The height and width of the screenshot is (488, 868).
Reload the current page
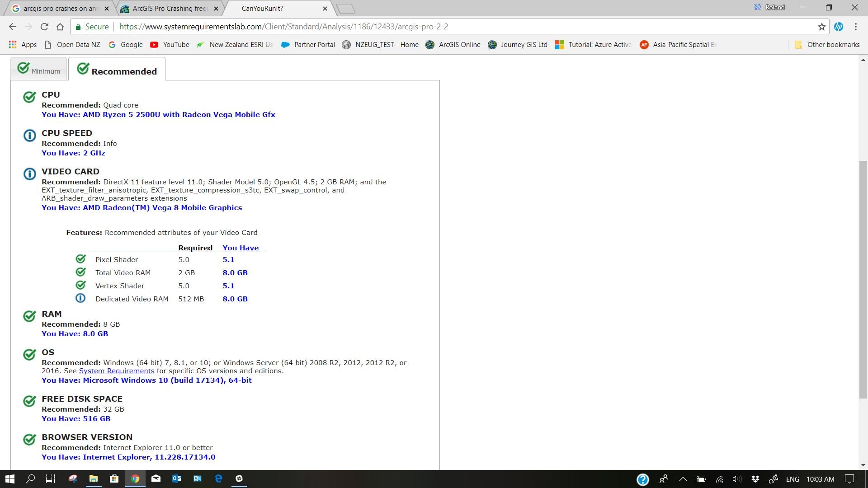coord(44,27)
